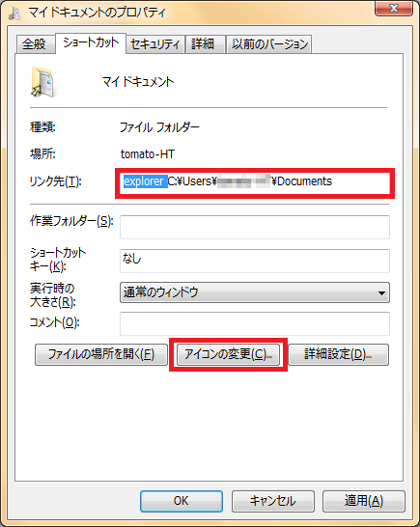Switch to the 全般 tab

pos(35,44)
